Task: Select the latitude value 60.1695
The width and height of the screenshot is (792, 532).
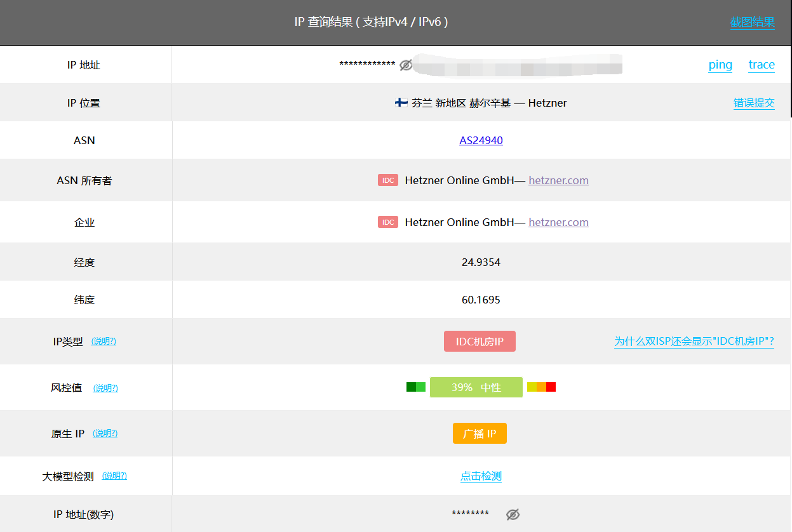Action: 481,300
